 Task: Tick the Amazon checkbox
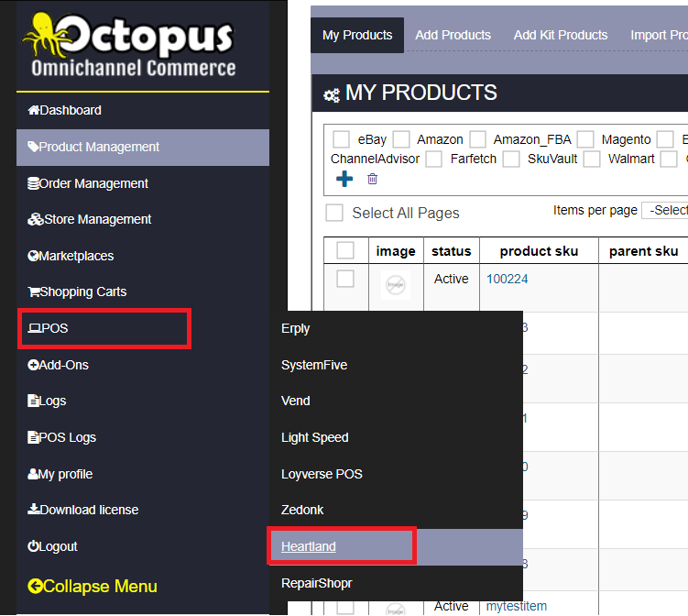click(x=401, y=139)
